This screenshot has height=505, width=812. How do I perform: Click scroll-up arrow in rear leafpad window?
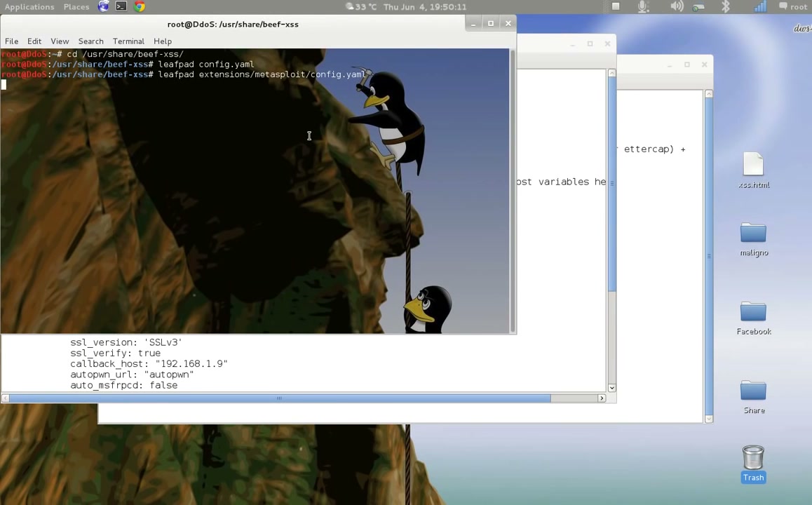(x=709, y=94)
